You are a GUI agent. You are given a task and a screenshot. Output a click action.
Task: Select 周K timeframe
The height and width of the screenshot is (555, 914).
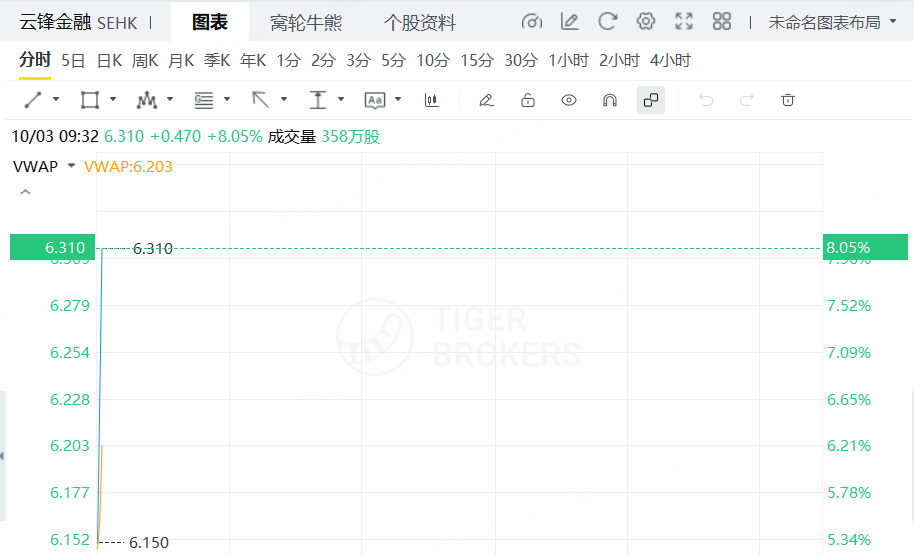[145, 60]
